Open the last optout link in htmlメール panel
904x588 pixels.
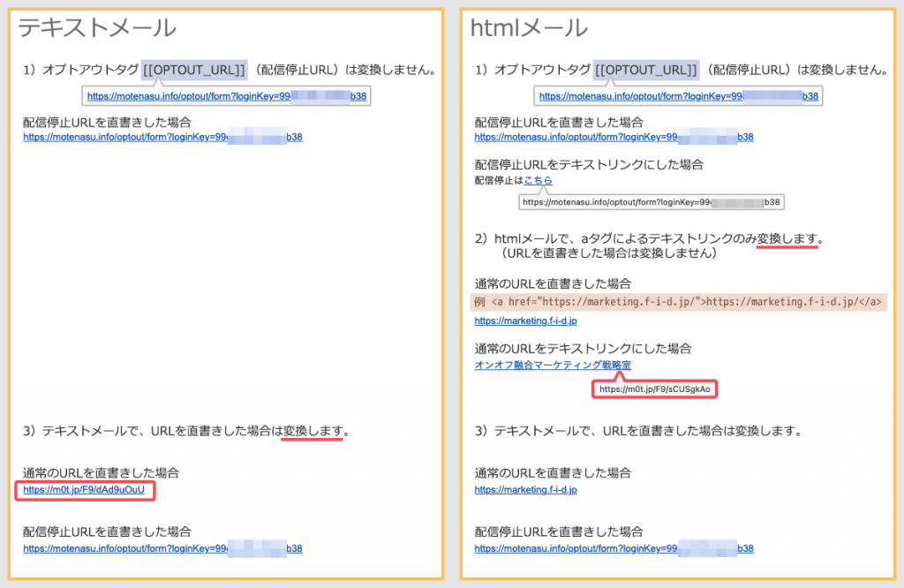click(x=614, y=548)
